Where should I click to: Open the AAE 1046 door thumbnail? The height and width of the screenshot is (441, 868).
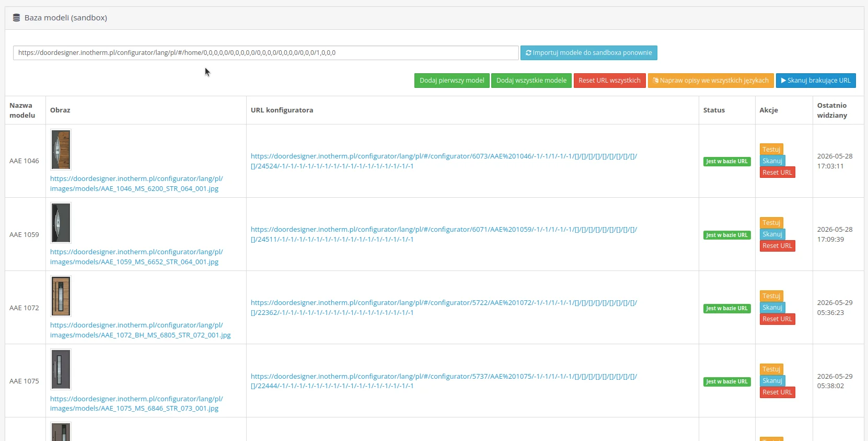click(61, 150)
